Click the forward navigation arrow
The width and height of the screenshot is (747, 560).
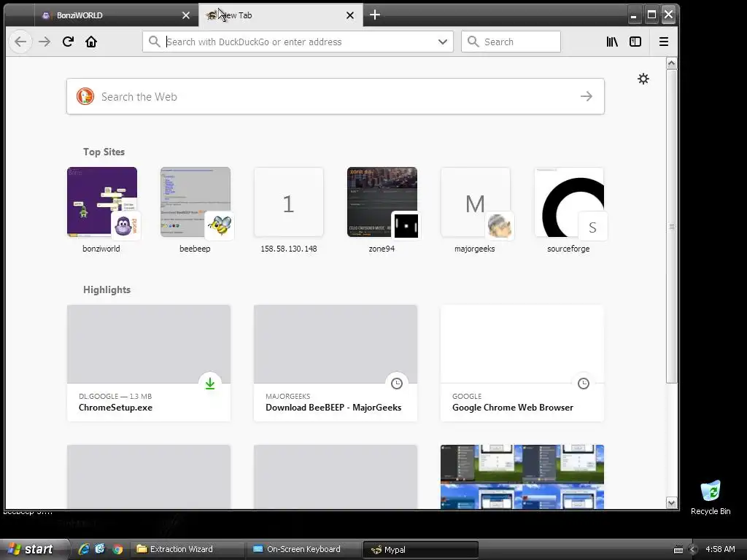pos(44,42)
